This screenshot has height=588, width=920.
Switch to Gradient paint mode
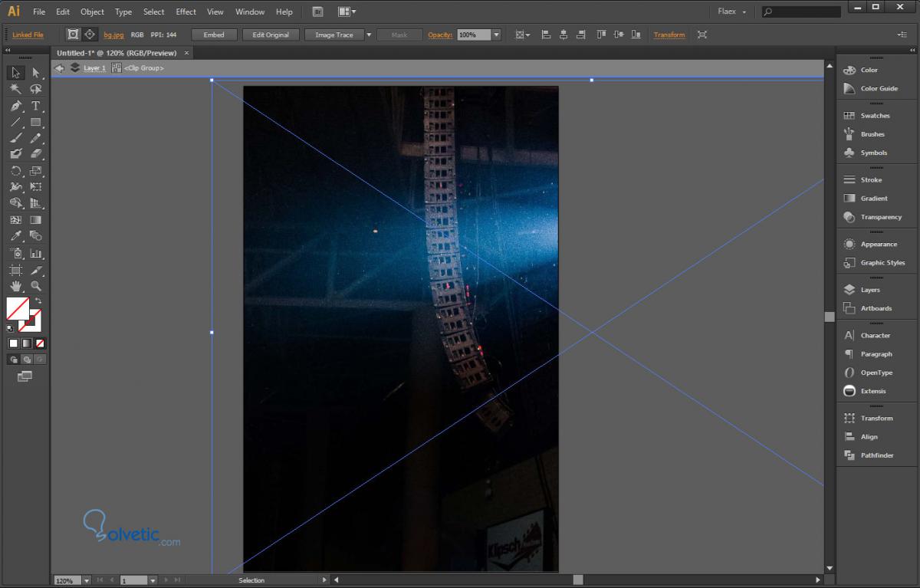(27, 343)
